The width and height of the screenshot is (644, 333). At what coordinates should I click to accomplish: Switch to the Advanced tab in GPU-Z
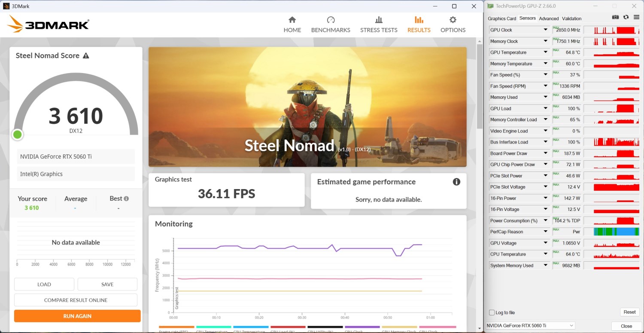click(x=549, y=18)
